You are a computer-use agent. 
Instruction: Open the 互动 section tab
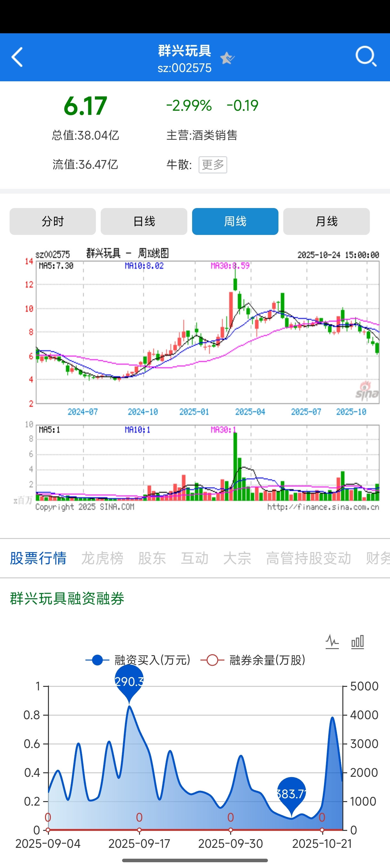tap(194, 558)
